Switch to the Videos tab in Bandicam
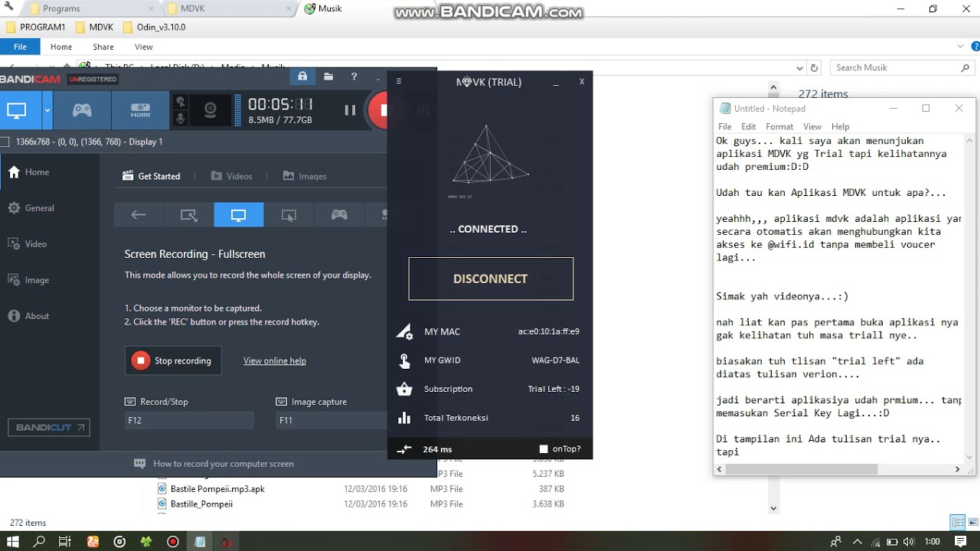The width and height of the screenshot is (980, 551). click(231, 176)
